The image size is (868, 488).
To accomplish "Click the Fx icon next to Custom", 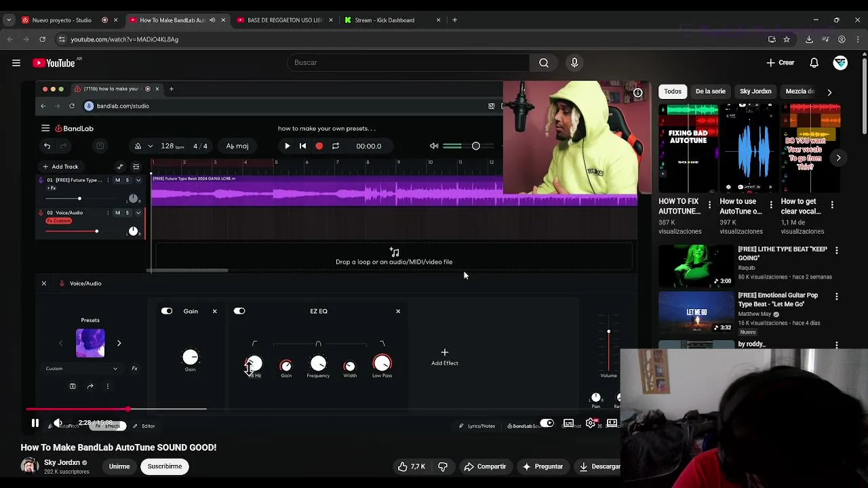I will click(x=134, y=369).
